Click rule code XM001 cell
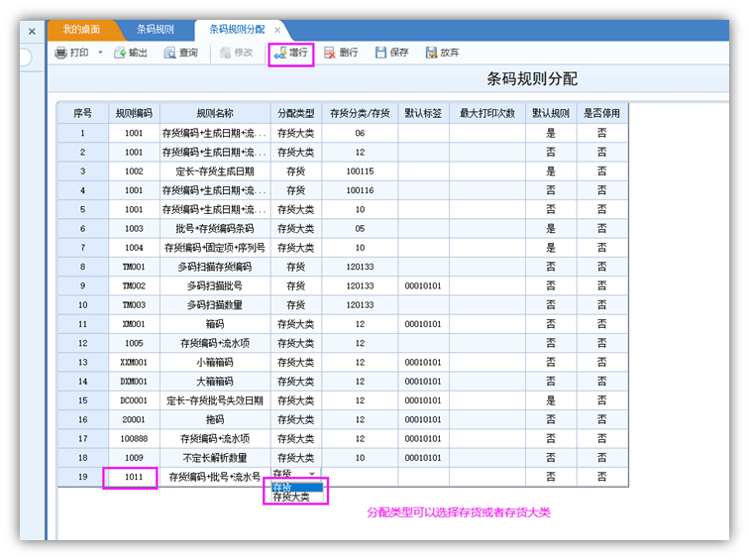Screen dimensions: 749x560 tap(134, 324)
